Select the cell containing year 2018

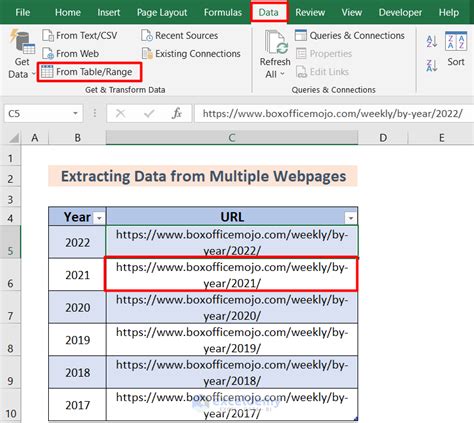(x=77, y=372)
